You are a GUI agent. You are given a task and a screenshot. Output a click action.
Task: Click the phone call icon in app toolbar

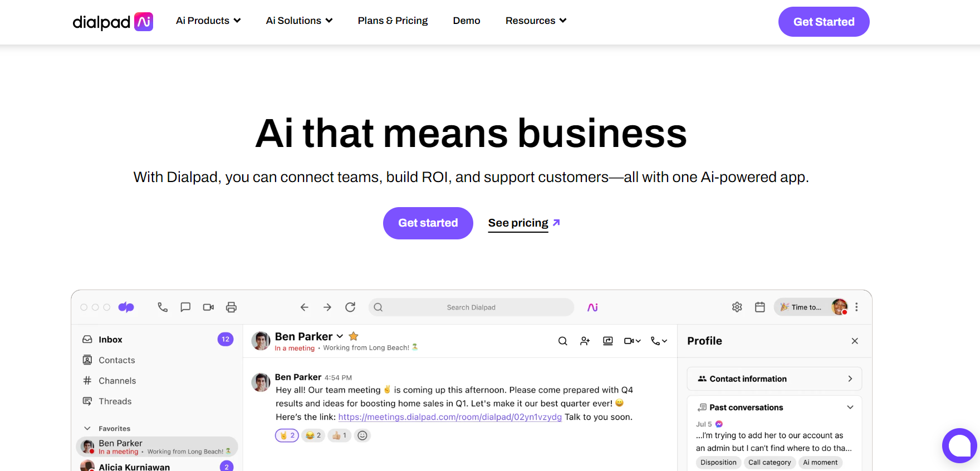click(x=163, y=307)
